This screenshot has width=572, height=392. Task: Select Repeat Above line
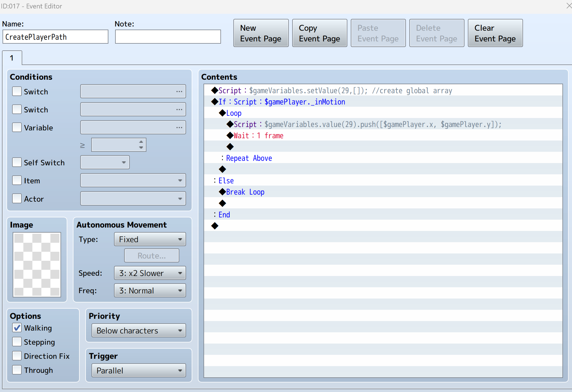pyautogui.click(x=383, y=158)
